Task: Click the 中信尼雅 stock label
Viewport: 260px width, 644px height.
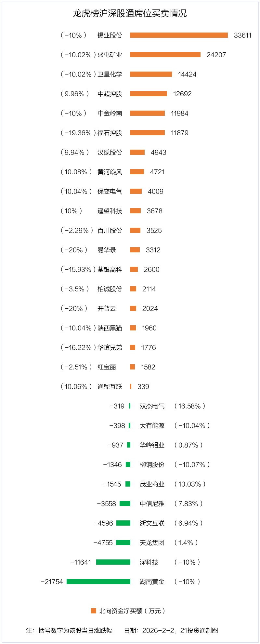Action: coord(152,503)
